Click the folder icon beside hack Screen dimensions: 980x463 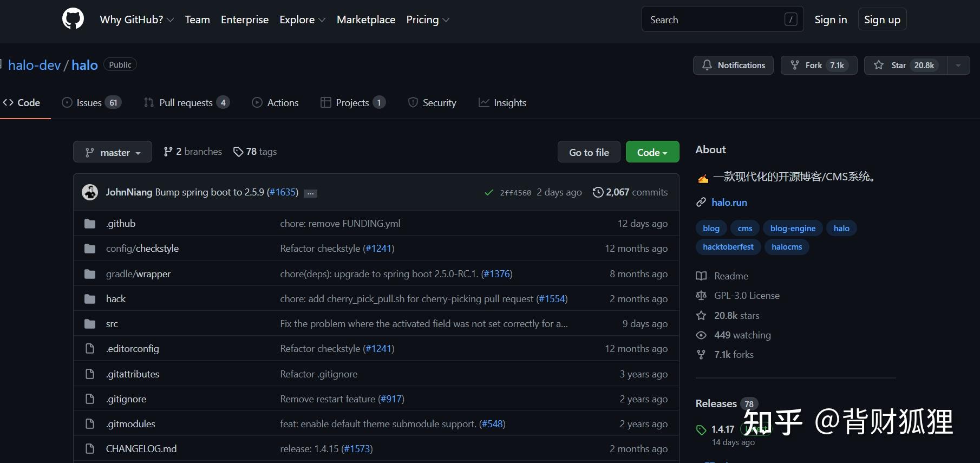pyautogui.click(x=90, y=299)
